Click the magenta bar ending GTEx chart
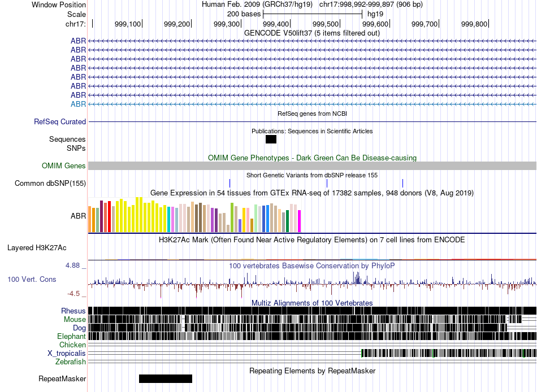537x392 pixels. (x=300, y=221)
